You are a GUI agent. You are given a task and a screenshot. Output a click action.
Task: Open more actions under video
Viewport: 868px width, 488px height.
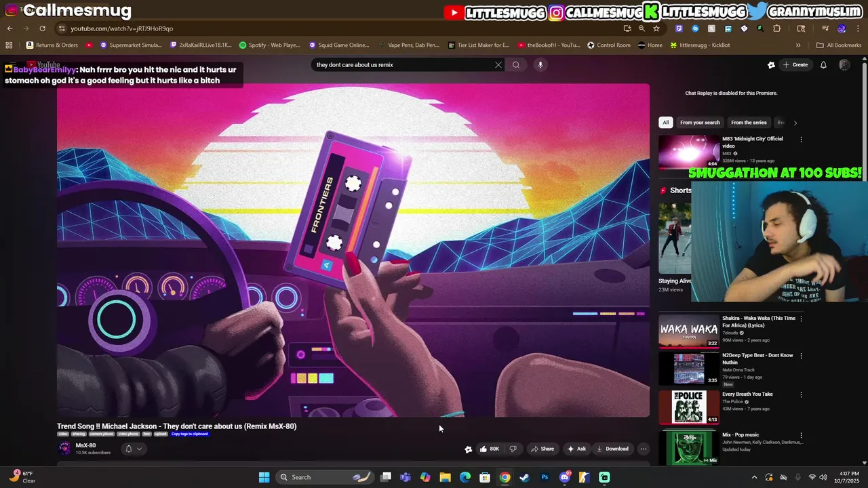[x=643, y=449]
